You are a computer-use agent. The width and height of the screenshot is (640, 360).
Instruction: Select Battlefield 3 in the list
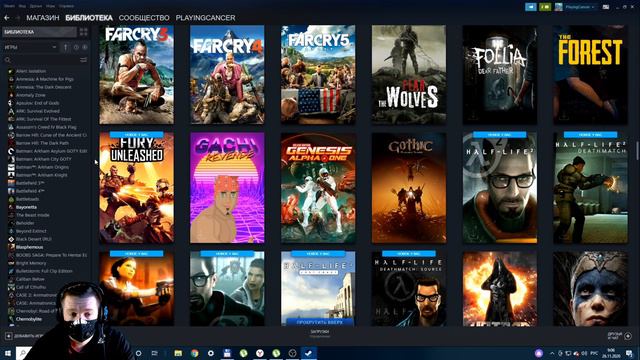30,183
